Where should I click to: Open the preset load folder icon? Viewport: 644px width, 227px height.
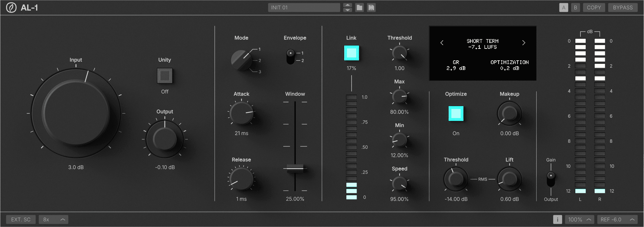click(360, 7)
